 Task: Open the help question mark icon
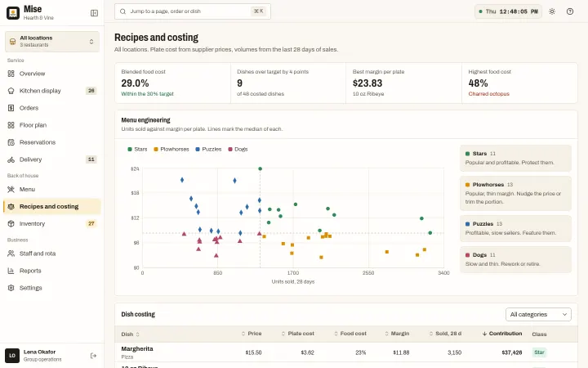[x=570, y=11]
